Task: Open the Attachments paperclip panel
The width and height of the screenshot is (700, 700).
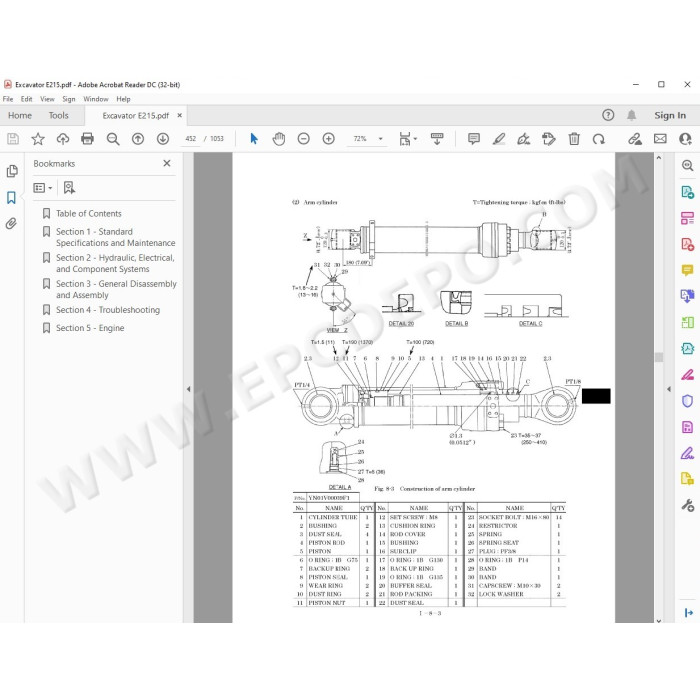Action: point(12,223)
